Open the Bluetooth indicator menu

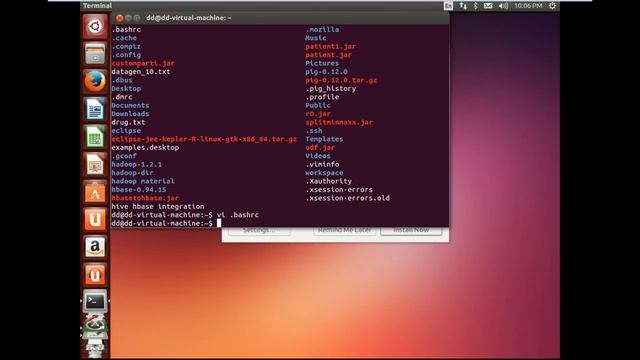click(x=476, y=6)
